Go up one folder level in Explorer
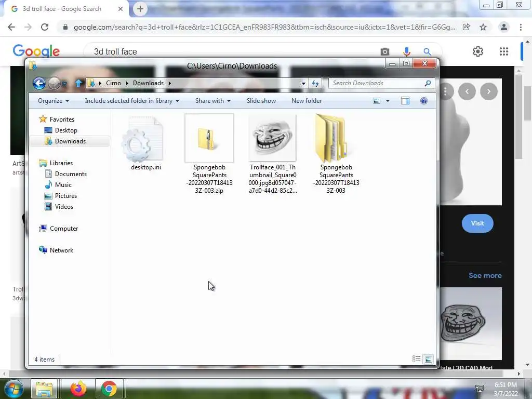Image resolution: width=532 pixels, height=399 pixels. click(x=78, y=83)
